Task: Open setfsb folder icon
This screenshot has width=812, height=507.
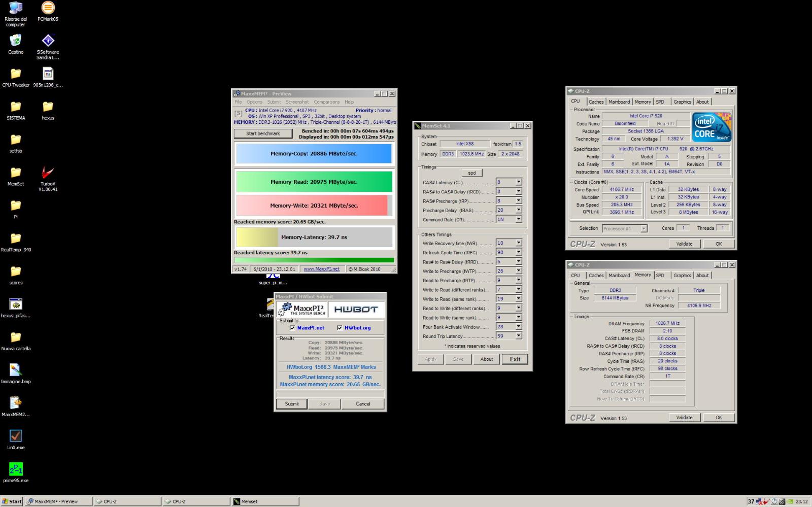Action: tap(16, 143)
